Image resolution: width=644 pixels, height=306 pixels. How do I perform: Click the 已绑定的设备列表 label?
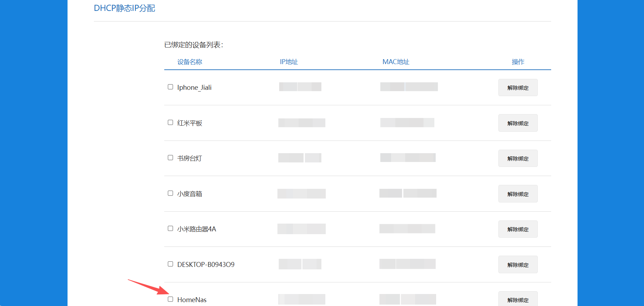193,45
